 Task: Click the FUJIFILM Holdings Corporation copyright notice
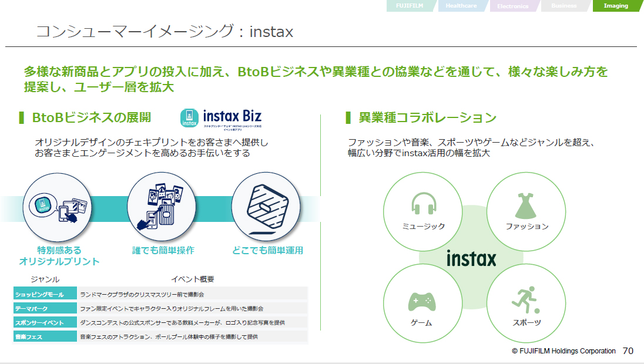[x=563, y=351]
